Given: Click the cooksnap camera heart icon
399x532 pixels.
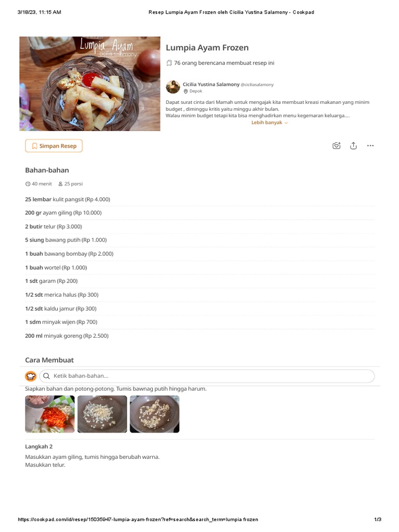Looking at the screenshot, I should click(336, 146).
